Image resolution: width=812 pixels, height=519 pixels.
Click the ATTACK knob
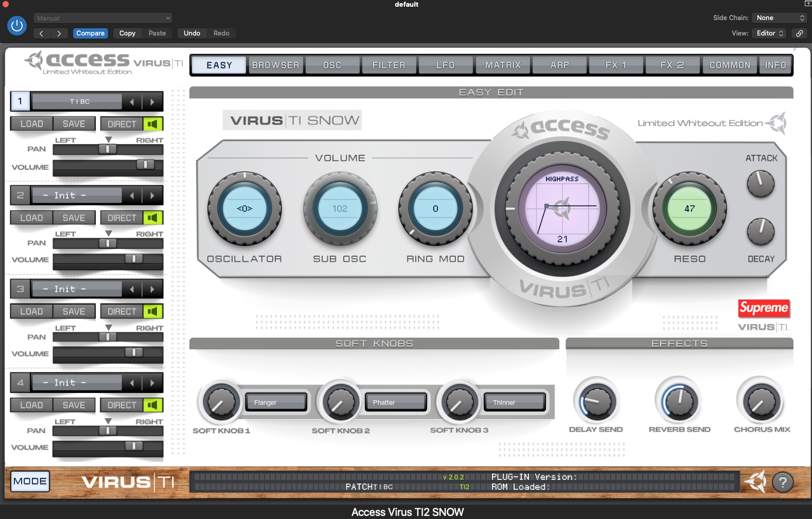pyautogui.click(x=761, y=184)
